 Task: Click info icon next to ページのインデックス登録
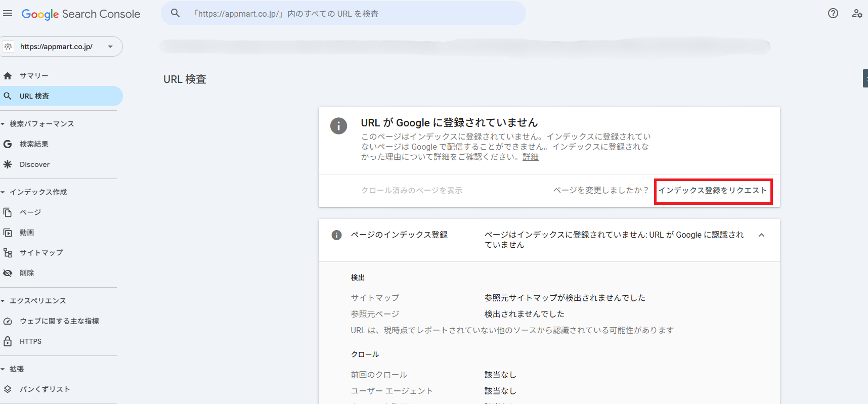pyautogui.click(x=336, y=235)
